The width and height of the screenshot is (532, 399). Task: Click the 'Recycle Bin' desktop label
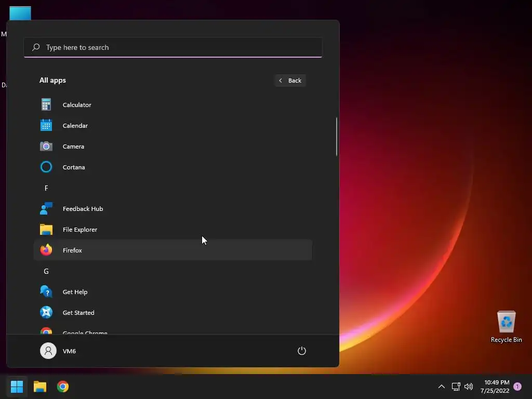[506, 340]
